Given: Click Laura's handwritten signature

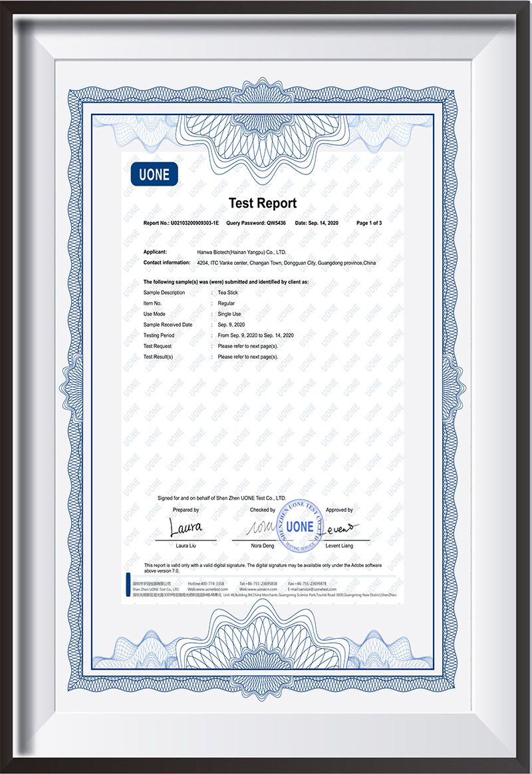Looking at the screenshot, I should (x=184, y=528).
